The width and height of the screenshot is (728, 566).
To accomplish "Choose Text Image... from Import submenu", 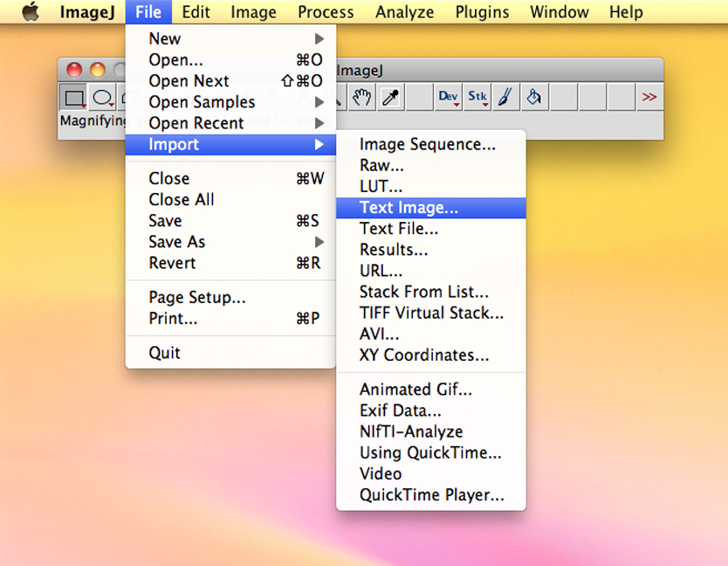I will pyautogui.click(x=409, y=208).
